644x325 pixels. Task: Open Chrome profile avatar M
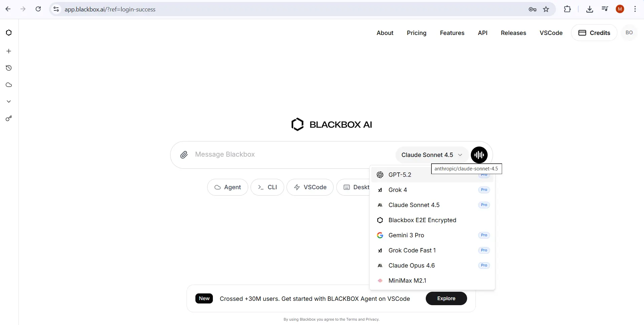pyautogui.click(x=620, y=9)
